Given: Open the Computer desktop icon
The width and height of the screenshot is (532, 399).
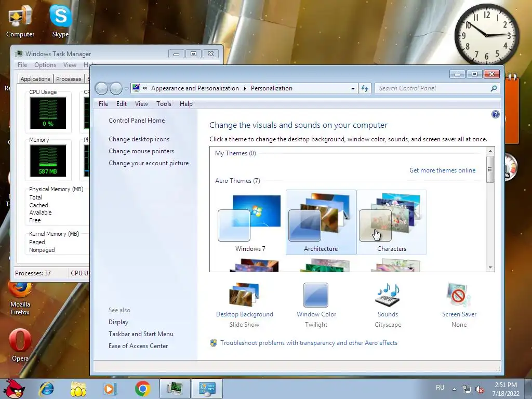Looking at the screenshot, I should tap(20, 22).
